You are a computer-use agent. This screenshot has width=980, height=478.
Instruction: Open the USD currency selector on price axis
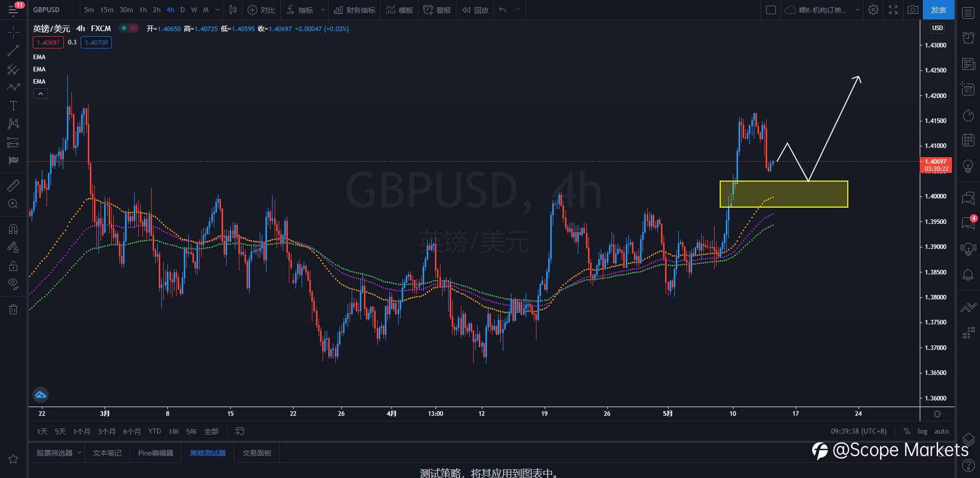[x=937, y=28]
